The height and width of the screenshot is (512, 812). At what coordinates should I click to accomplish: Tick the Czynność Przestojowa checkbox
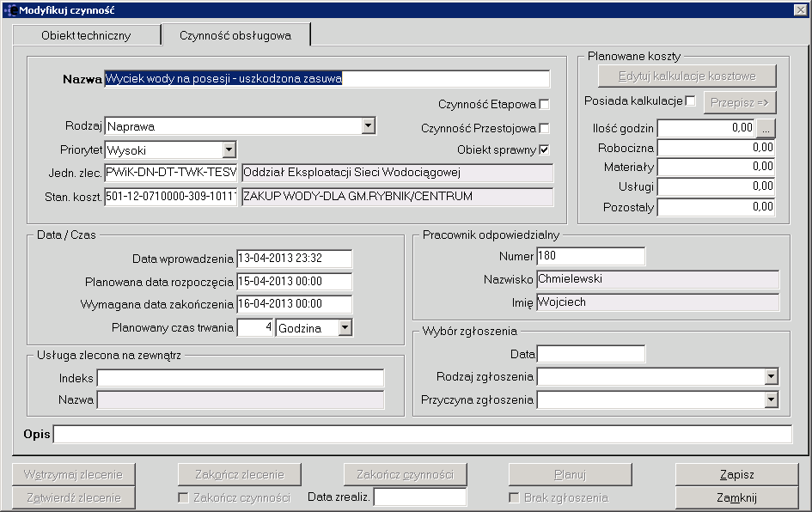[x=544, y=128]
